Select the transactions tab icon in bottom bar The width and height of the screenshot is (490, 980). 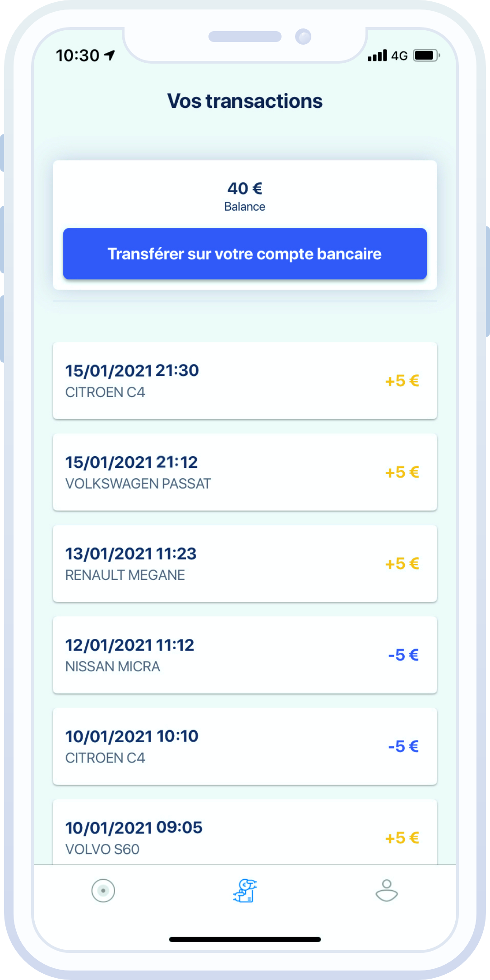tap(245, 891)
